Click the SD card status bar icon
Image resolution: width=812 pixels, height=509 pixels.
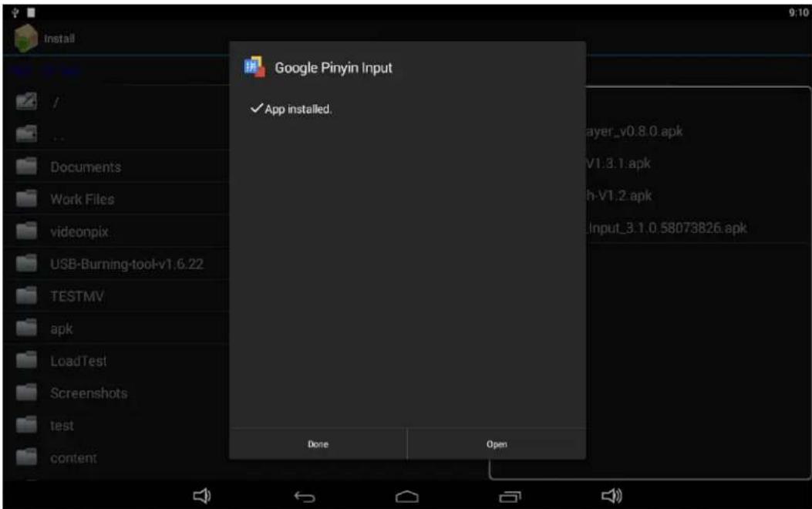tap(31, 12)
